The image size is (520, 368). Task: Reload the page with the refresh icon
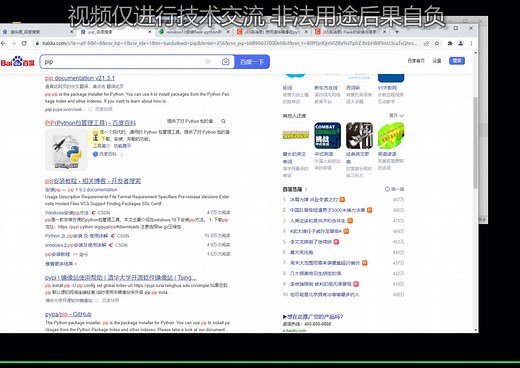pyautogui.click(x=24, y=43)
